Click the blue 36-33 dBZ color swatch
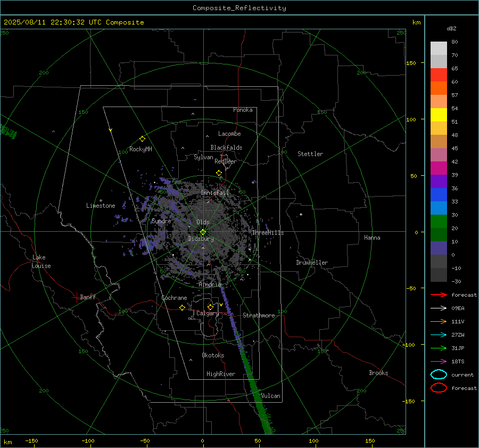 point(439,195)
